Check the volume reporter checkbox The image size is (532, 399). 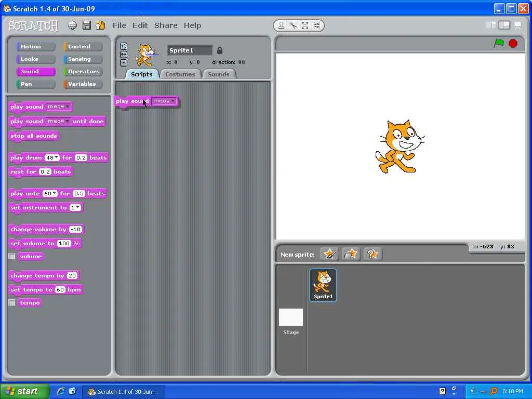pos(12,256)
